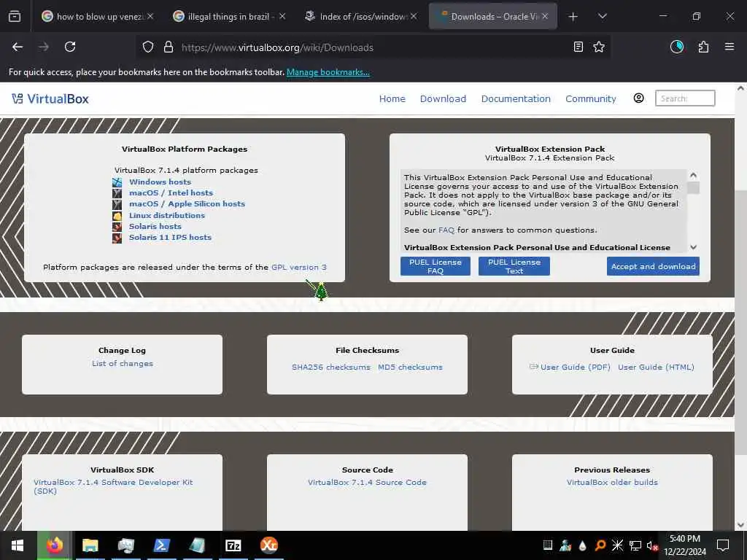Click the macOS / Intel hosts icon
The height and width of the screenshot is (560, 747).
[x=117, y=193]
